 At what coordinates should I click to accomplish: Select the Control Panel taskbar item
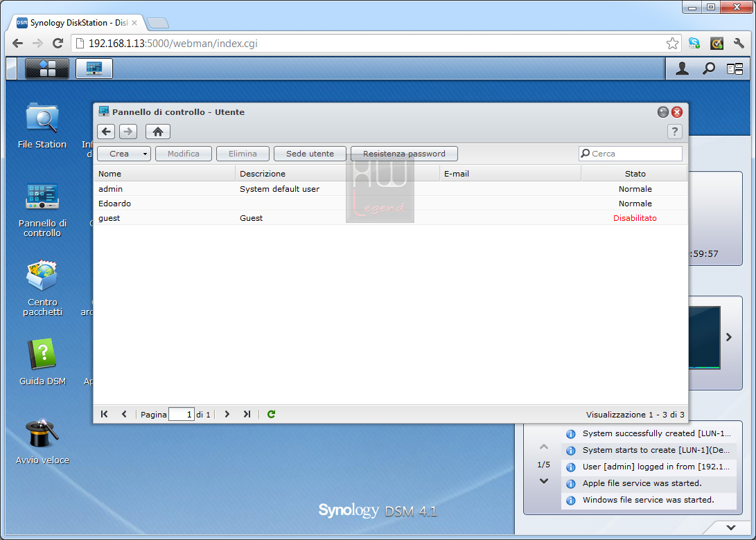coord(94,69)
